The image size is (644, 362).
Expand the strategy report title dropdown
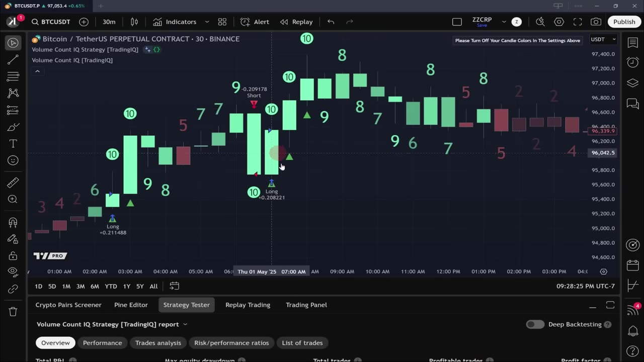[185, 324]
